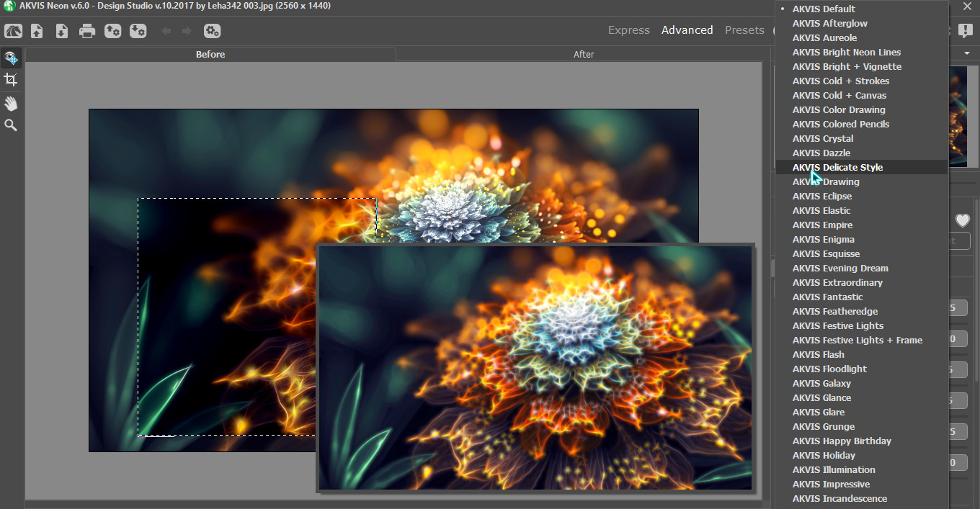Select Express mode
The image size is (980, 509).
click(x=628, y=30)
